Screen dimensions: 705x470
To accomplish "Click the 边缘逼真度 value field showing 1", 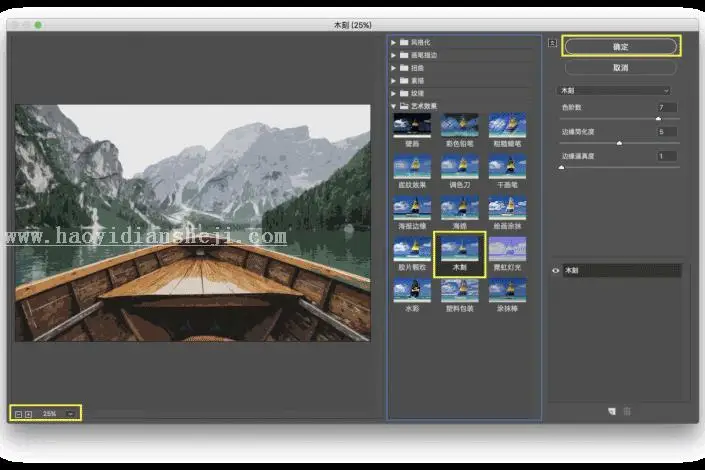I will coord(667,156).
